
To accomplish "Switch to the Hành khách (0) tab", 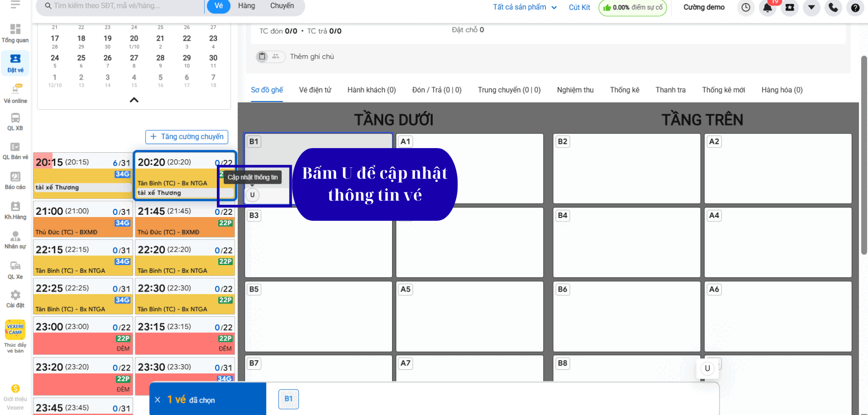I will point(371,90).
